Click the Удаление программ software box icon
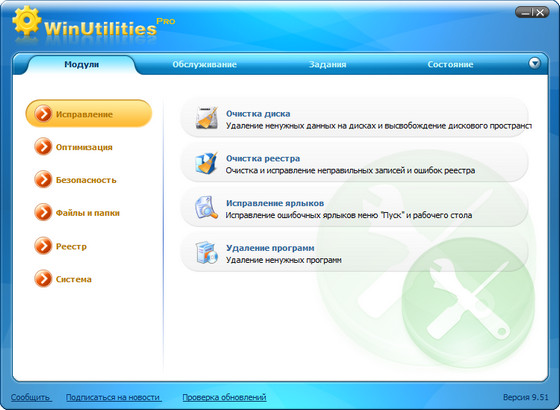 tap(206, 252)
